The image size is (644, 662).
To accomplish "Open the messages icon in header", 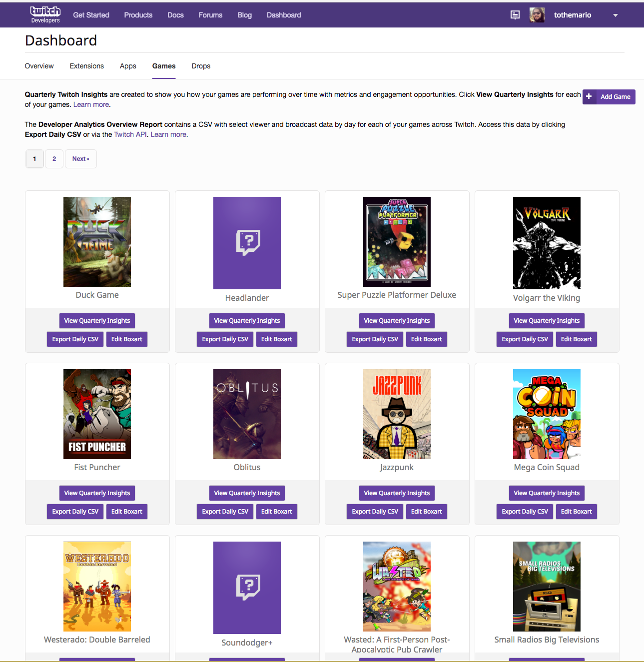I will [515, 15].
